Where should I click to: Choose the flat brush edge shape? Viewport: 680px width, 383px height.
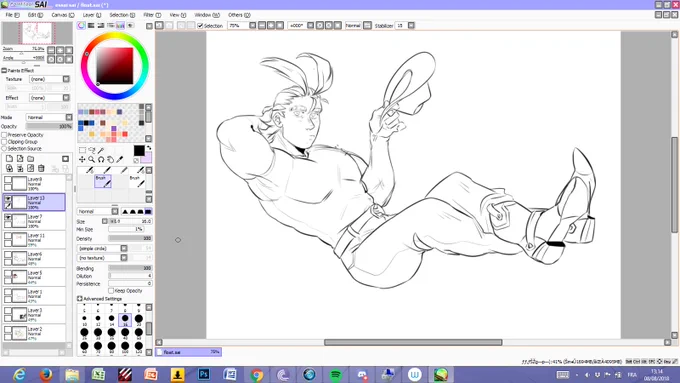(x=148, y=212)
